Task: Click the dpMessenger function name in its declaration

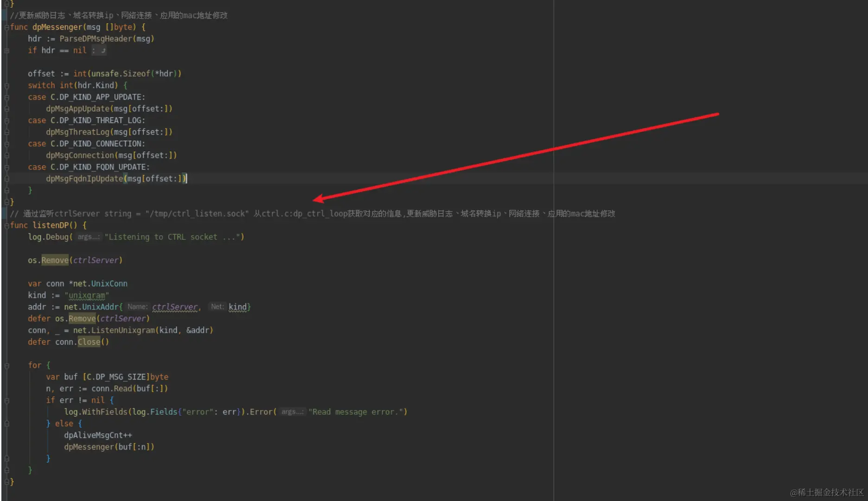Action: point(57,27)
